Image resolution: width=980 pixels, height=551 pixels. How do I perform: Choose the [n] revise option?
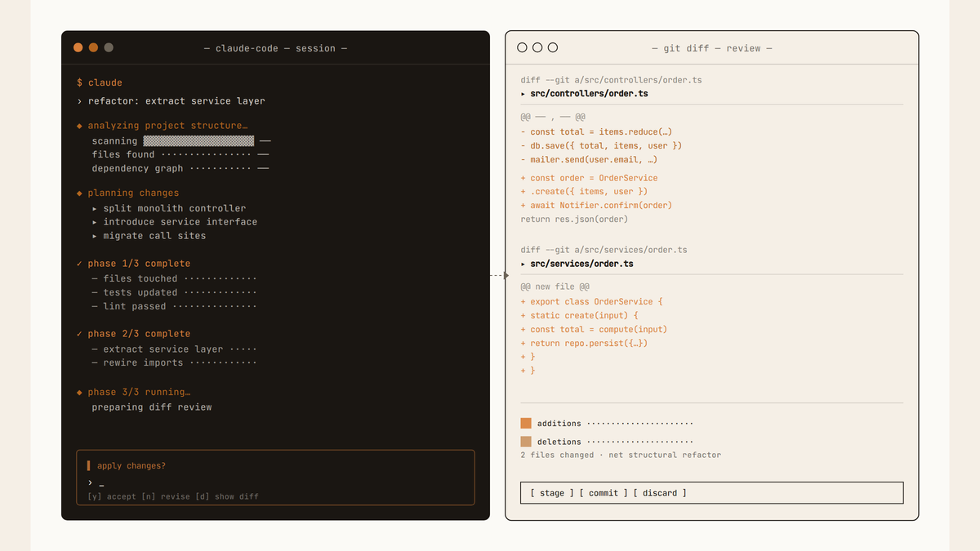pyautogui.click(x=167, y=496)
